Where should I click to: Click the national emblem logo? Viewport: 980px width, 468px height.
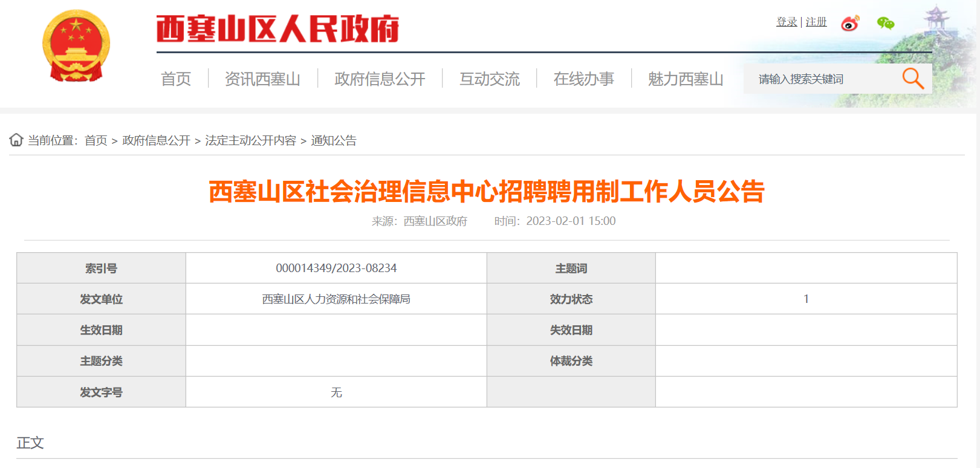click(76, 46)
